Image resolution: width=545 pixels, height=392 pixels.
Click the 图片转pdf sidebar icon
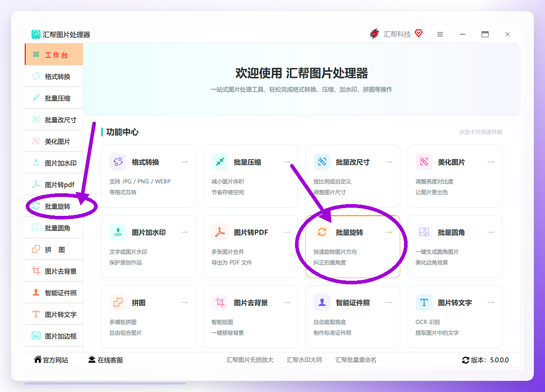(36, 185)
